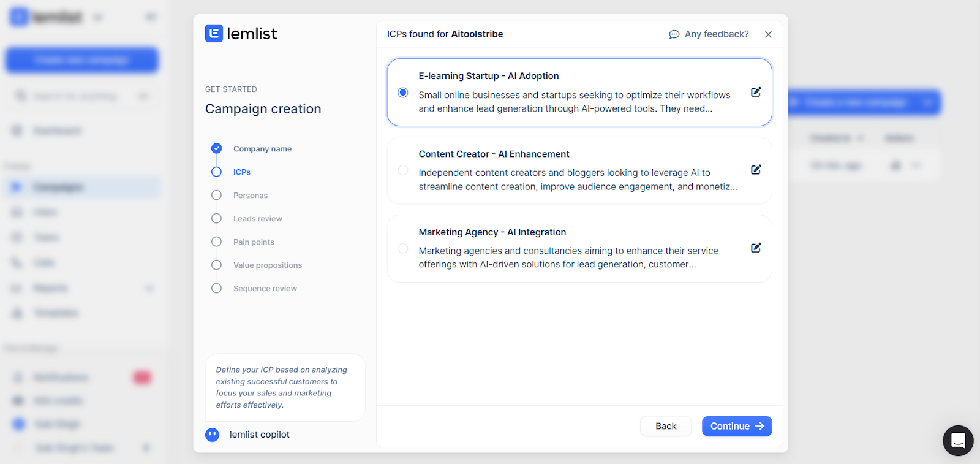Close the ICPs dialog
The width and height of the screenshot is (980, 464).
[x=768, y=34]
